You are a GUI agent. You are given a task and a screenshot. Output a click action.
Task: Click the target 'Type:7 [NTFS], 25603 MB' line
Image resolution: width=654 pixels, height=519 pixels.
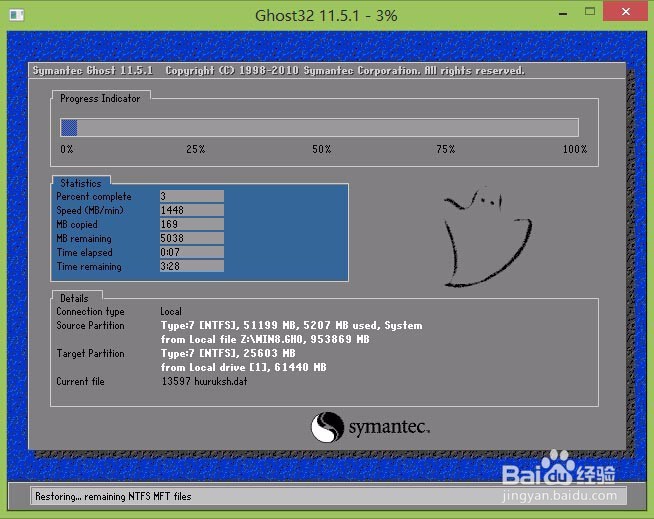pyautogui.click(x=228, y=353)
